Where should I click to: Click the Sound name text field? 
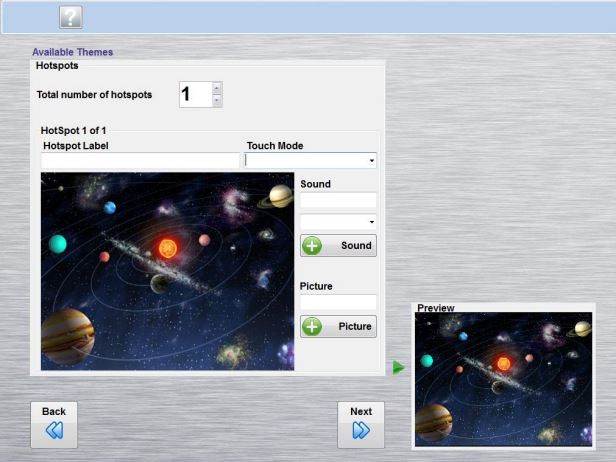tap(338, 200)
